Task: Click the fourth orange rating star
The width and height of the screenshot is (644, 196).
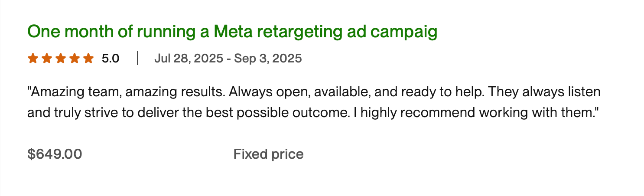Action: click(74, 58)
